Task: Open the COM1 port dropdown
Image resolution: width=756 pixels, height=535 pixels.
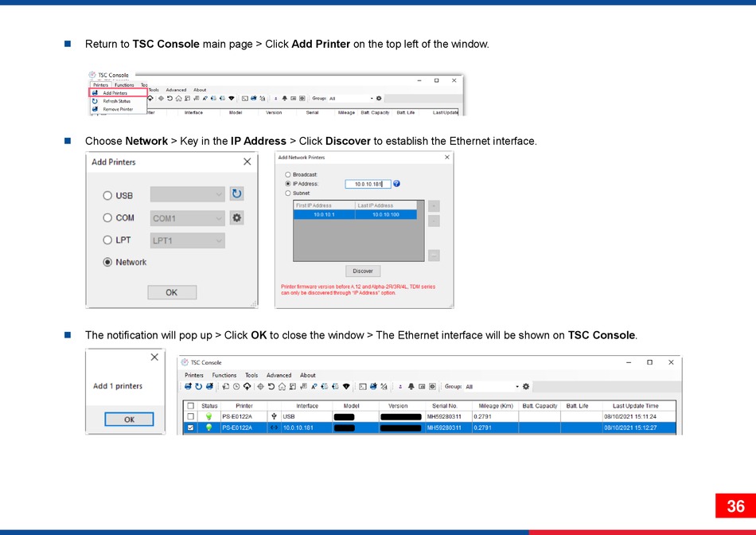Action: (x=188, y=218)
